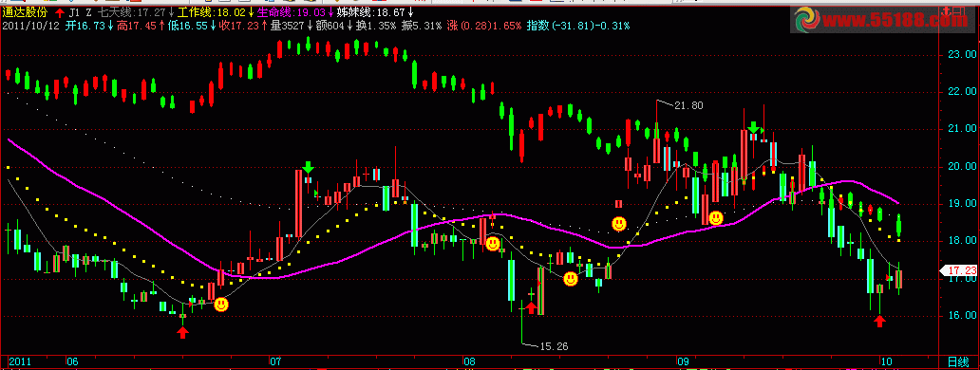This screenshot has width=980, height=370.
Task: Click the red up arrow marker near 15.26 low
Action: click(x=531, y=307)
